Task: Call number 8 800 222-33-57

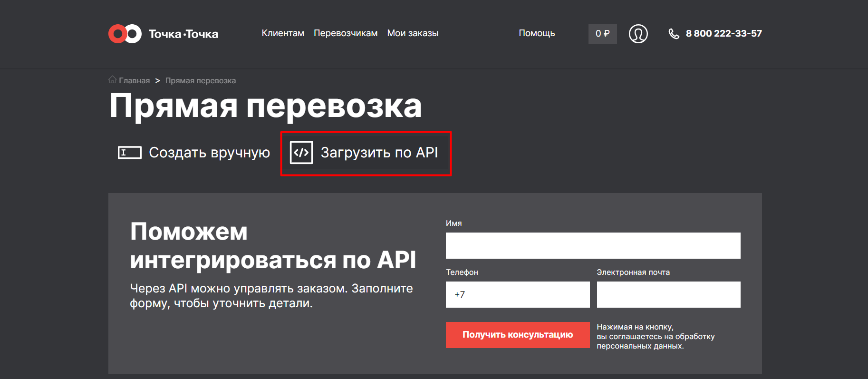Action: pyautogui.click(x=723, y=33)
